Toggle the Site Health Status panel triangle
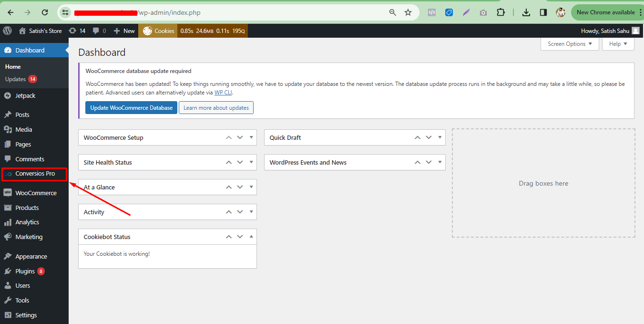Viewport: 644px width, 324px height. (251, 162)
